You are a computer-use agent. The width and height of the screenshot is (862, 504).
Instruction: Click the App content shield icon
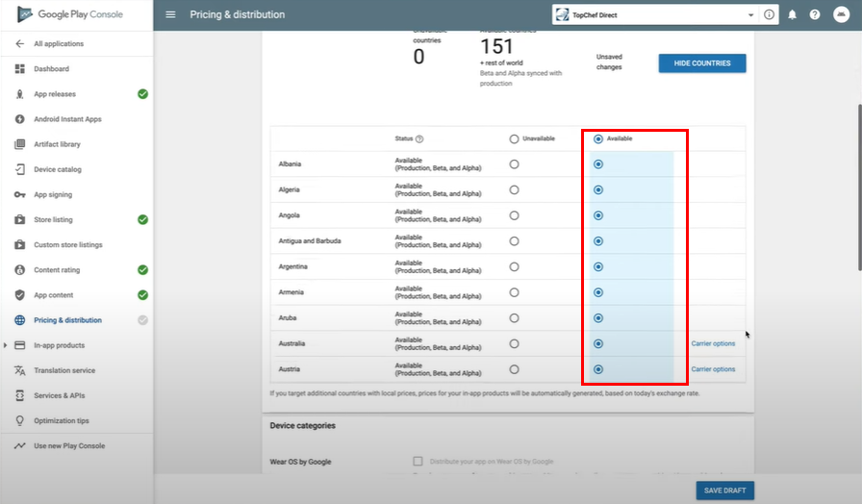(20, 295)
